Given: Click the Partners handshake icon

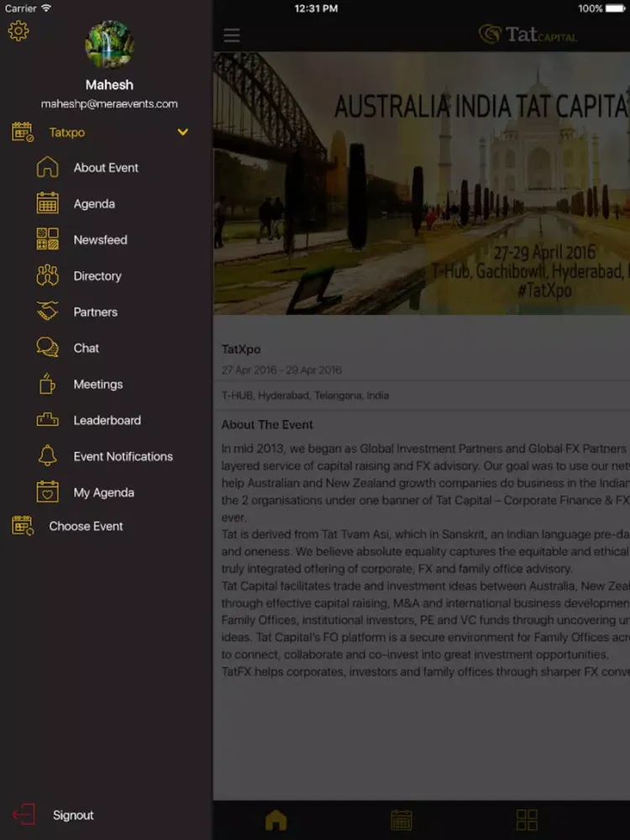Looking at the screenshot, I should 47,312.
